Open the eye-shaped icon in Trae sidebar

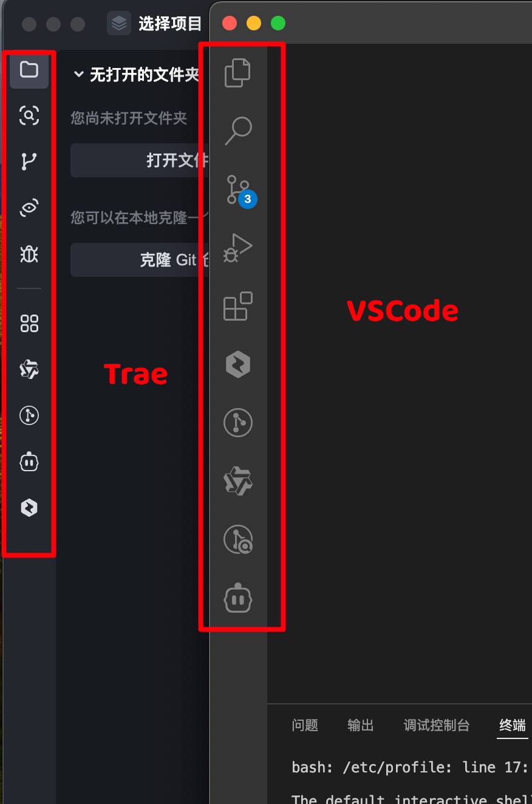[29, 207]
